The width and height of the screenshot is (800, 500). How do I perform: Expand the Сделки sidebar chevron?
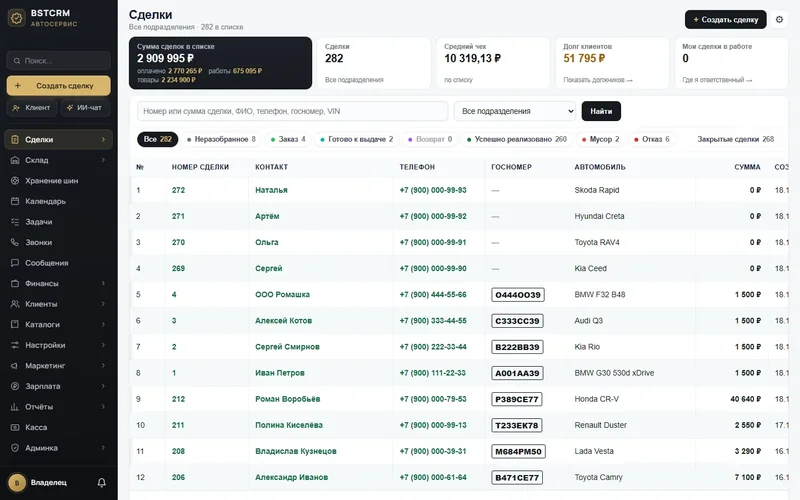coord(103,139)
